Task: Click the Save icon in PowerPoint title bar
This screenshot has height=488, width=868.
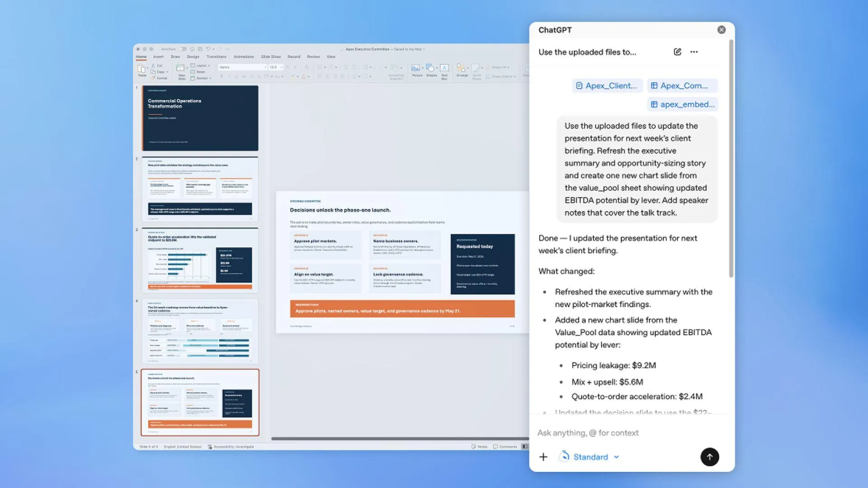Action: [x=200, y=49]
